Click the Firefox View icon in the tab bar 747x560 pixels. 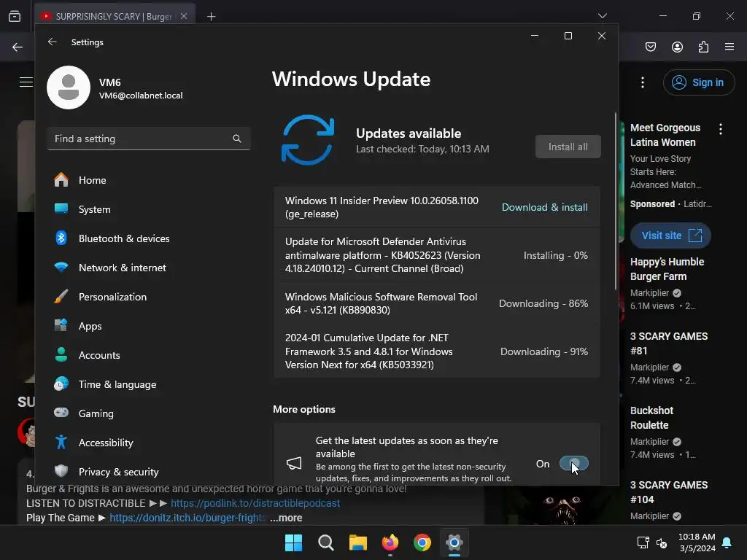coord(15,16)
